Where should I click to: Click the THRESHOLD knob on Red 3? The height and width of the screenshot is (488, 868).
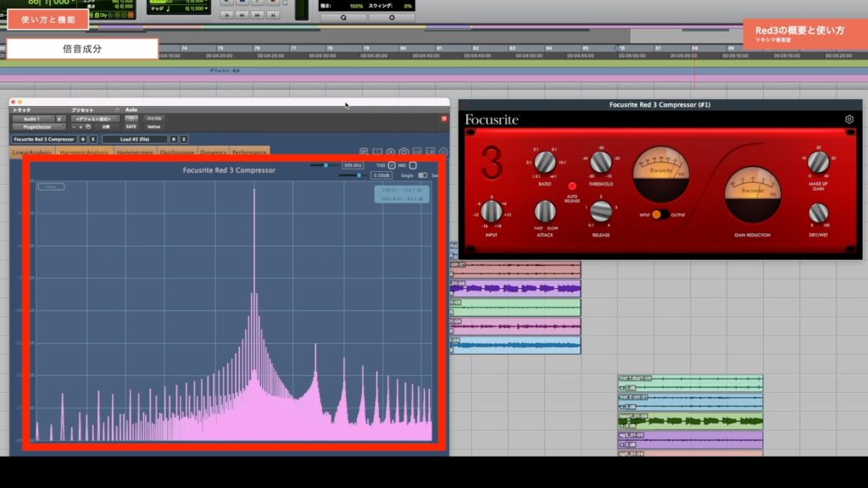[601, 162]
